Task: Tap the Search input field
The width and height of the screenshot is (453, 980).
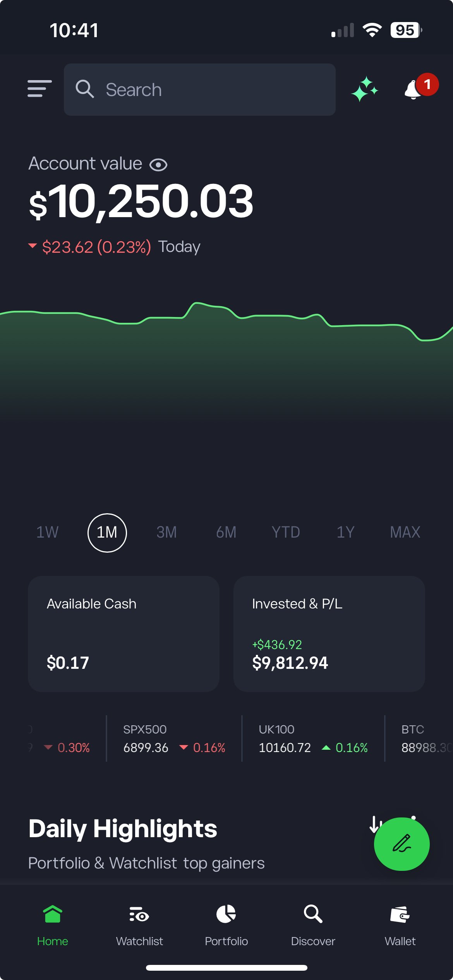Action: pos(200,89)
